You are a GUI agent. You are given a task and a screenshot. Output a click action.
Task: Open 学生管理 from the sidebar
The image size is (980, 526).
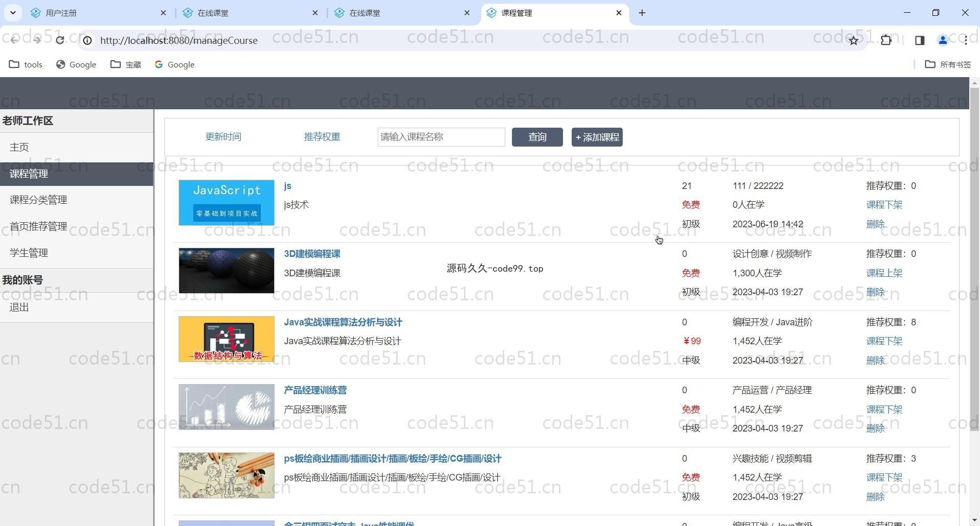29,253
